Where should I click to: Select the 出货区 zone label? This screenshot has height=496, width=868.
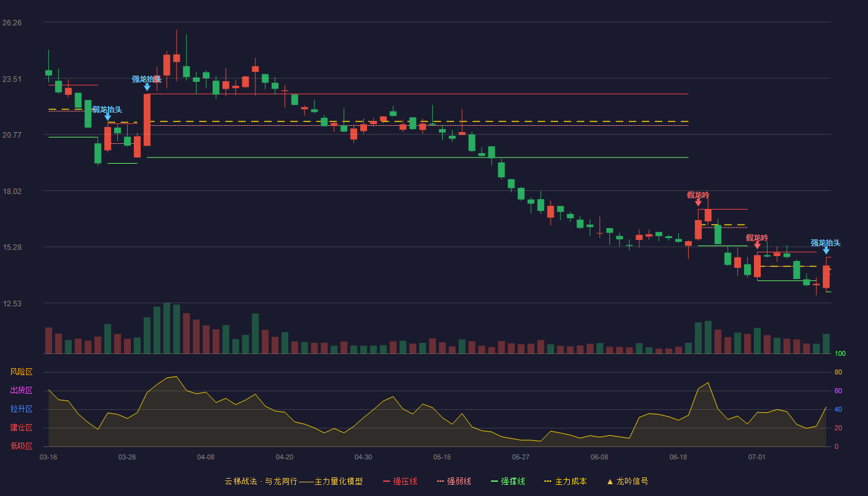pos(21,391)
